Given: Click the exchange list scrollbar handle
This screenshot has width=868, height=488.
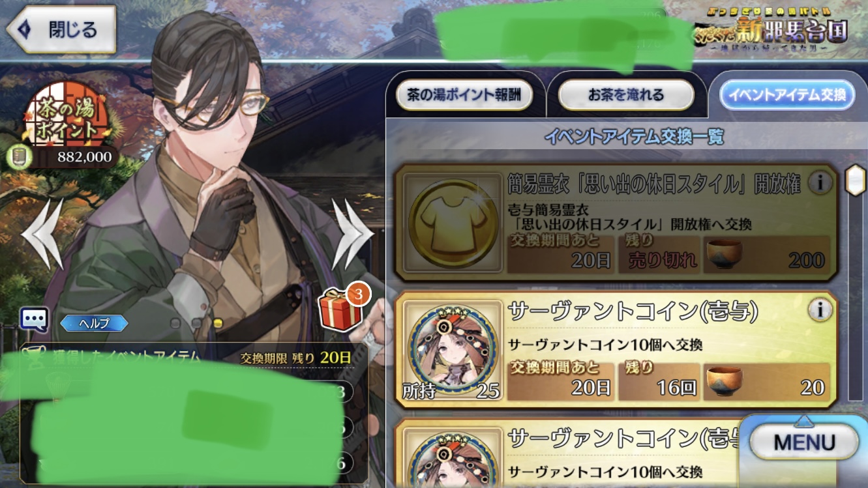Looking at the screenshot, I should [x=854, y=180].
